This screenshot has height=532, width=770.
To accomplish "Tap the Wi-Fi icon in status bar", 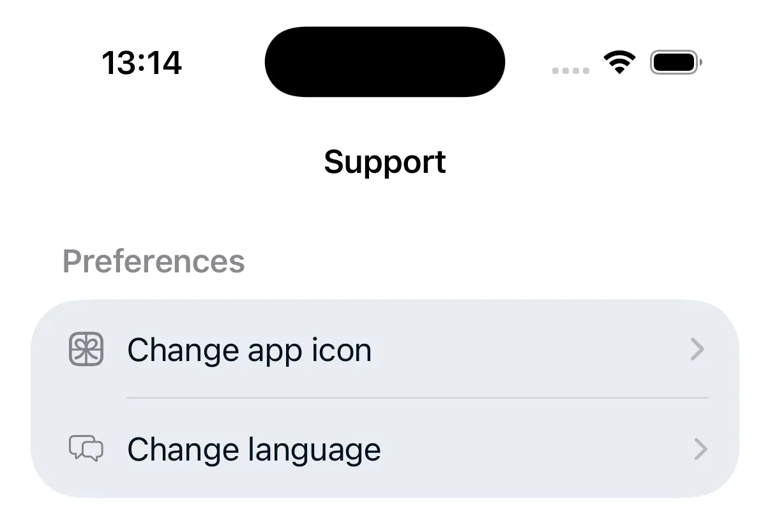I will point(619,63).
